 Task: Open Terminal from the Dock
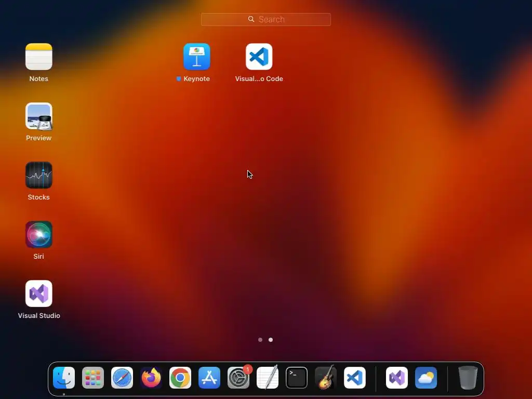[297, 378]
